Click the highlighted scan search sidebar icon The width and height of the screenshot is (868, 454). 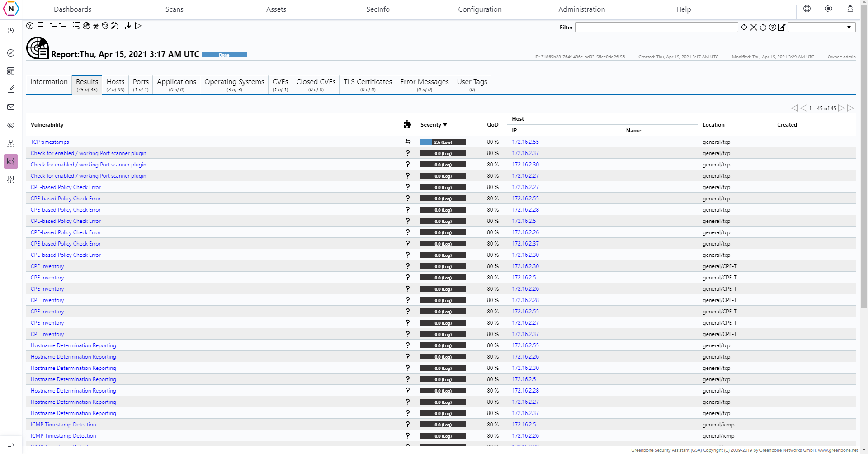(11, 161)
